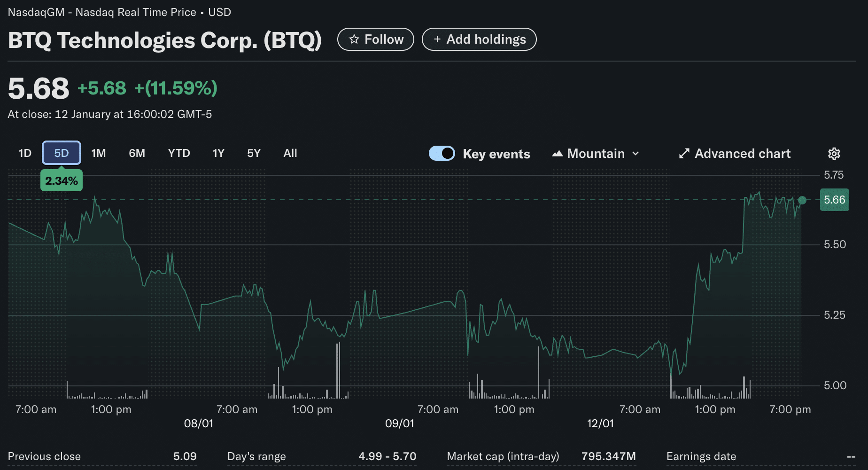Click the Earnings date label

701,456
